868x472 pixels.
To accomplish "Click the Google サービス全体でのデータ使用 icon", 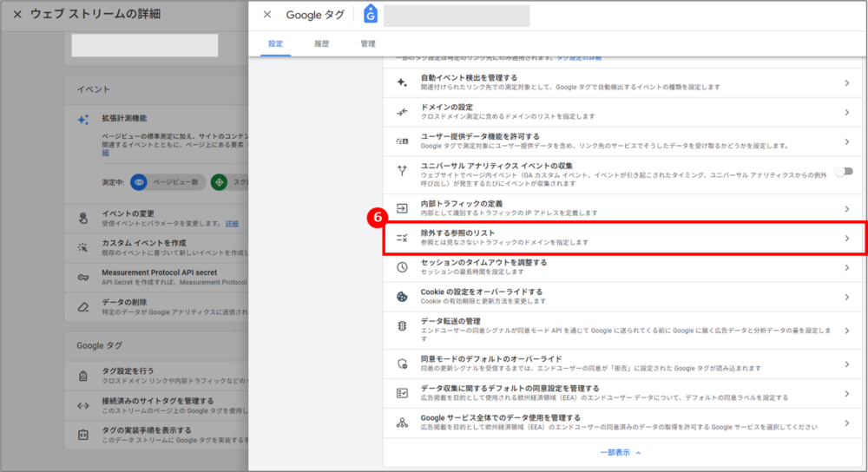I will coord(402,423).
